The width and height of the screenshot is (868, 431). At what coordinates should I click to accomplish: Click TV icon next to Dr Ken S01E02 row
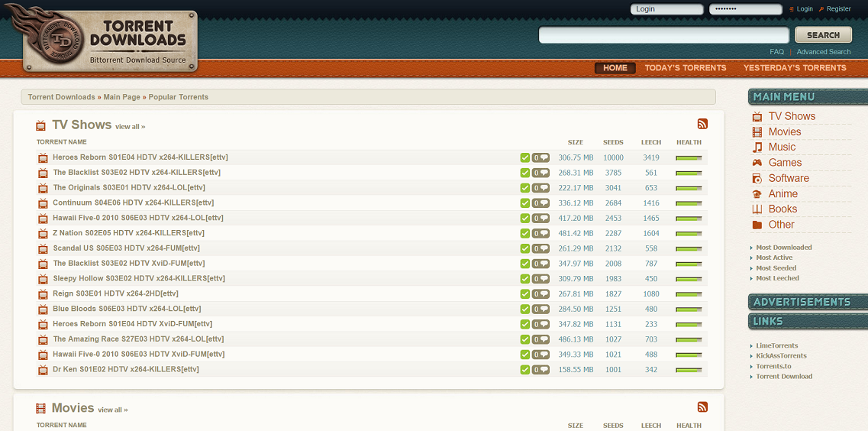pyautogui.click(x=44, y=370)
